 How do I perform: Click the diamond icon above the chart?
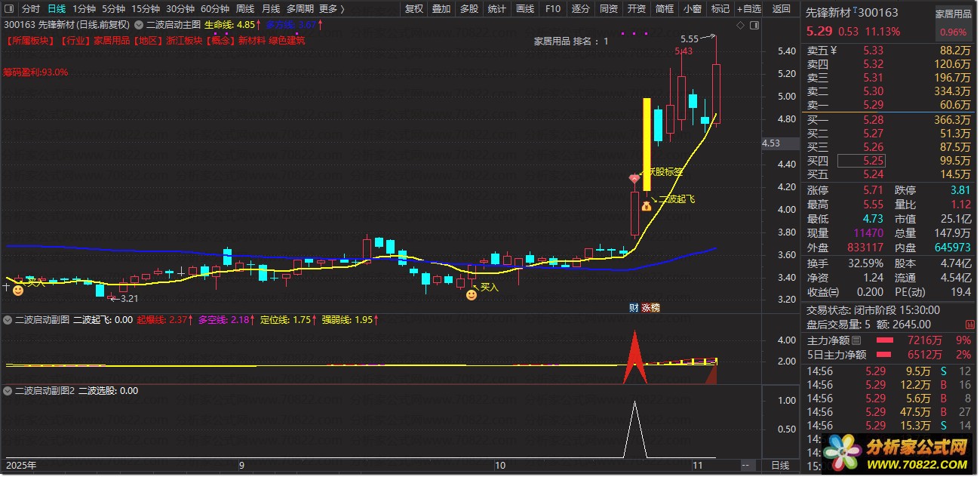coord(740,25)
